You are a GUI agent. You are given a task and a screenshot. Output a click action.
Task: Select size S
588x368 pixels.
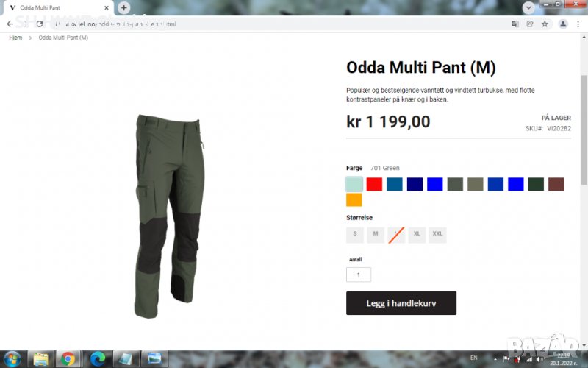(x=355, y=235)
